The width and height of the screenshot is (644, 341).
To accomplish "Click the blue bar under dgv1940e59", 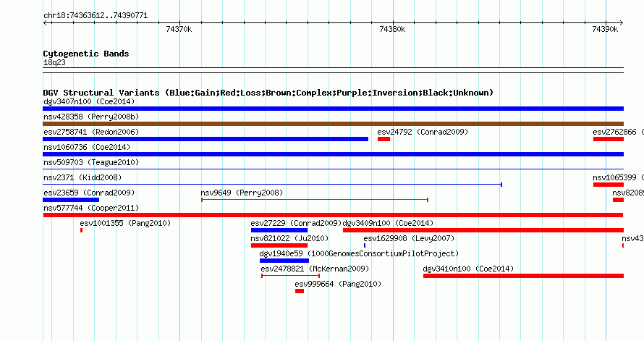I will [x=284, y=261].
